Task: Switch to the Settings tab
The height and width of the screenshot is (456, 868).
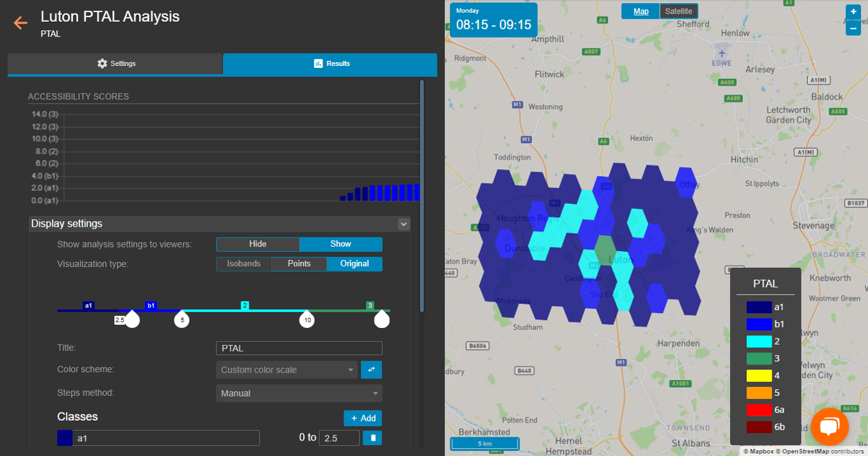Action: [x=115, y=64]
